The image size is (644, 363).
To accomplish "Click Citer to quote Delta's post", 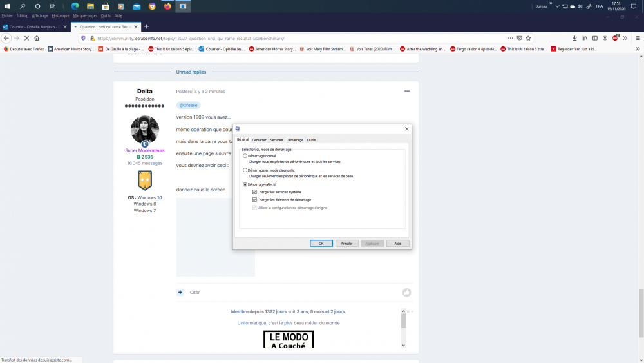I will click(194, 292).
